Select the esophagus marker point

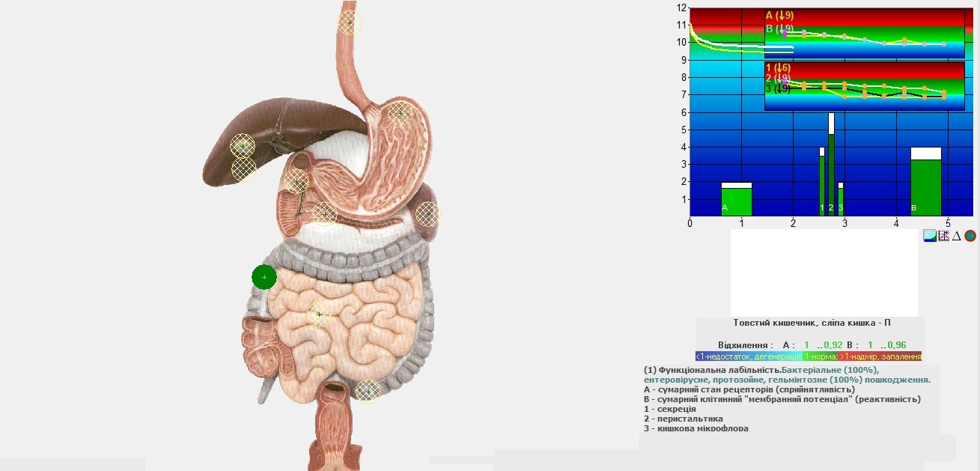[x=350, y=23]
